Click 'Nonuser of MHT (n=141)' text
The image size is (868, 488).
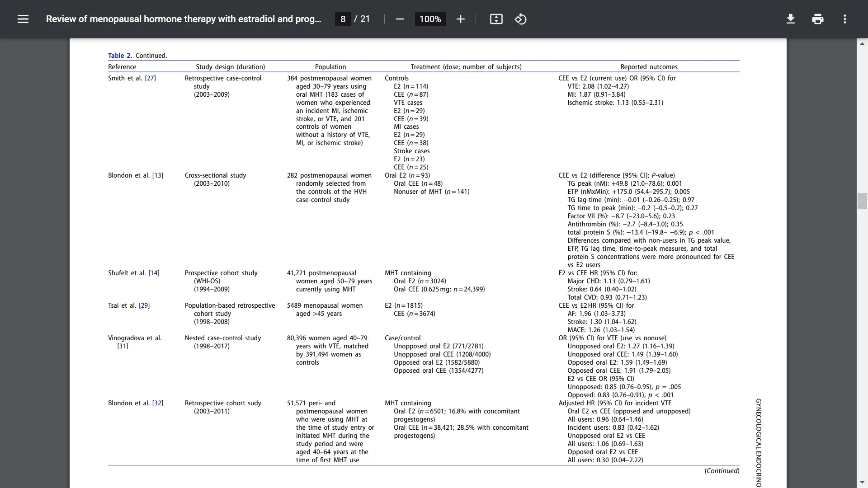(x=431, y=192)
